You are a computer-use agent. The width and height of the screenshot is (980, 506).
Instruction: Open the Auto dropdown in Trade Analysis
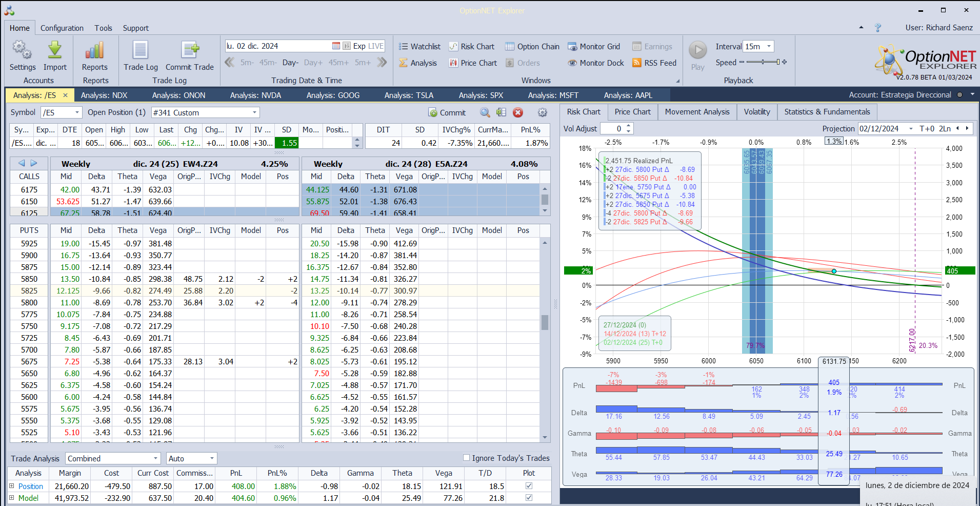click(x=212, y=458)
